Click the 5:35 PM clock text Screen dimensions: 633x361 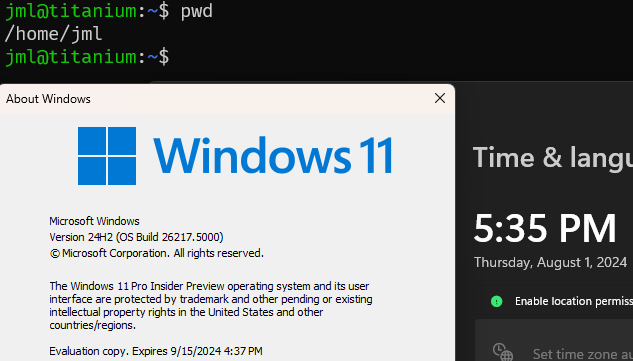tap(545, 228)
